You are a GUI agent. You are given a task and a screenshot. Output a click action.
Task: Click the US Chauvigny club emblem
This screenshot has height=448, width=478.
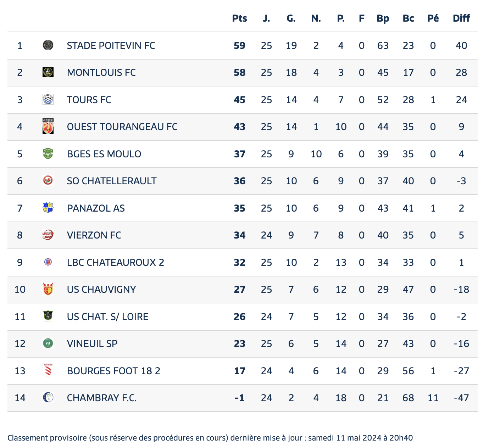[x=48, y=289]
